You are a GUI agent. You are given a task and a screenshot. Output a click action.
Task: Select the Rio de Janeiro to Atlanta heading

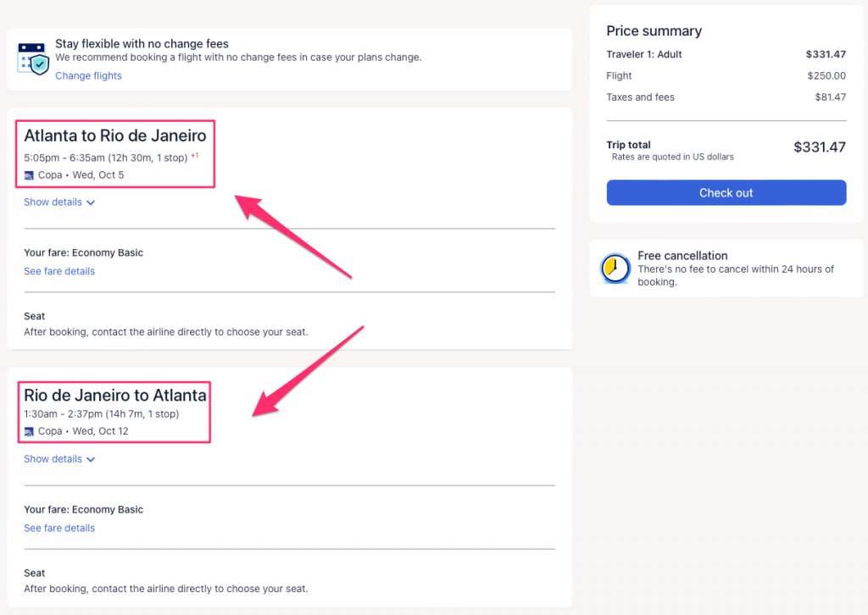114,395
